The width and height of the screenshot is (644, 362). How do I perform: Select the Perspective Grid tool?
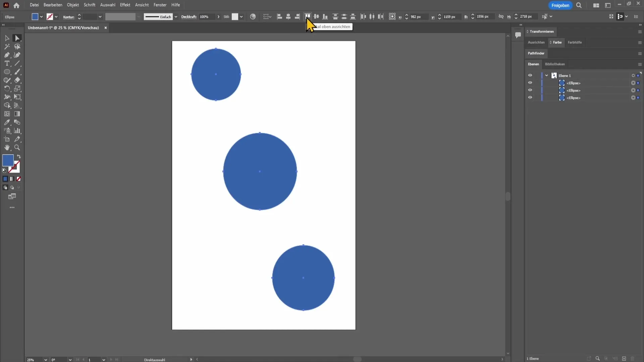[17, 105]
